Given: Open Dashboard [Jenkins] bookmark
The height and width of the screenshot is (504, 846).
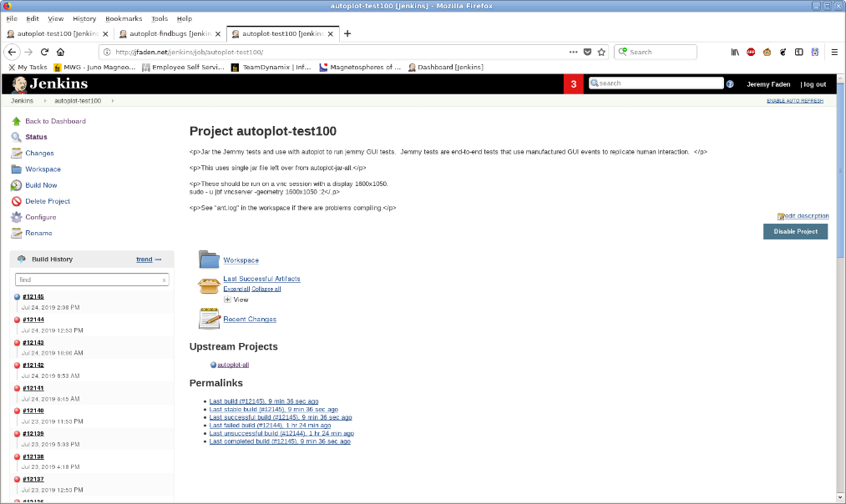Looking at the screenshot, I should (x=446, y=68).
